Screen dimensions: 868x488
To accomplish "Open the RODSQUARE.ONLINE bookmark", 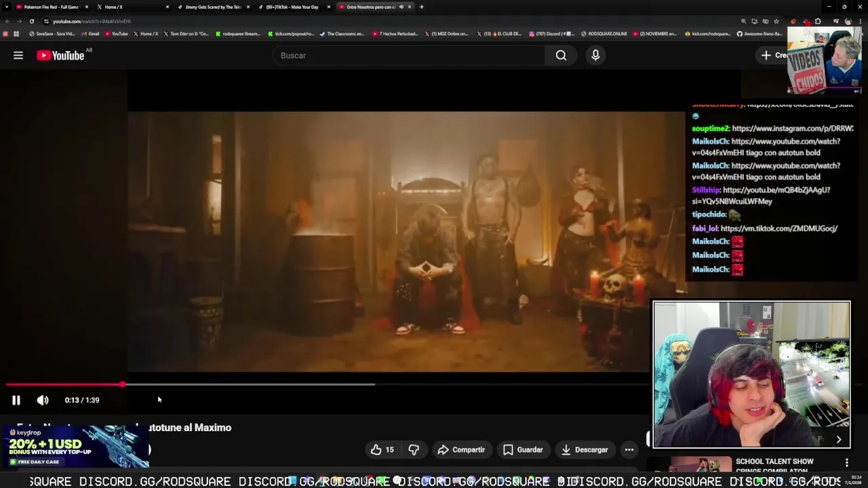I will click(605, 34).
